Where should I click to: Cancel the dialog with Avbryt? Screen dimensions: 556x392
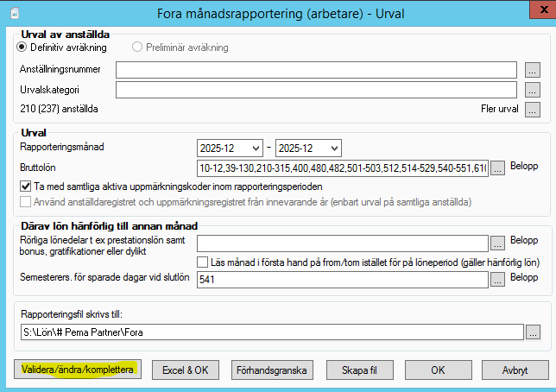click(x=515, y=370)
